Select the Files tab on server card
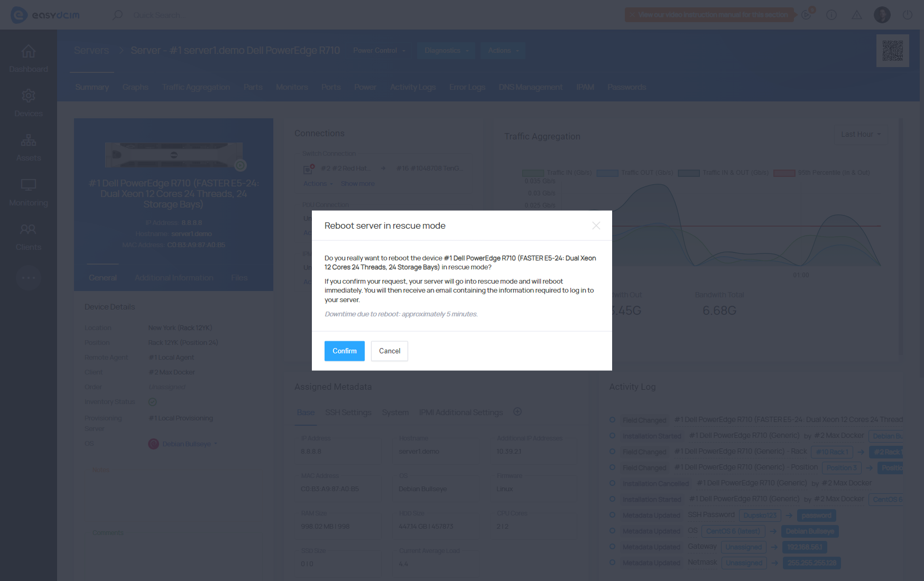Screen dimensions: 924x581 (x=239, y=278)
